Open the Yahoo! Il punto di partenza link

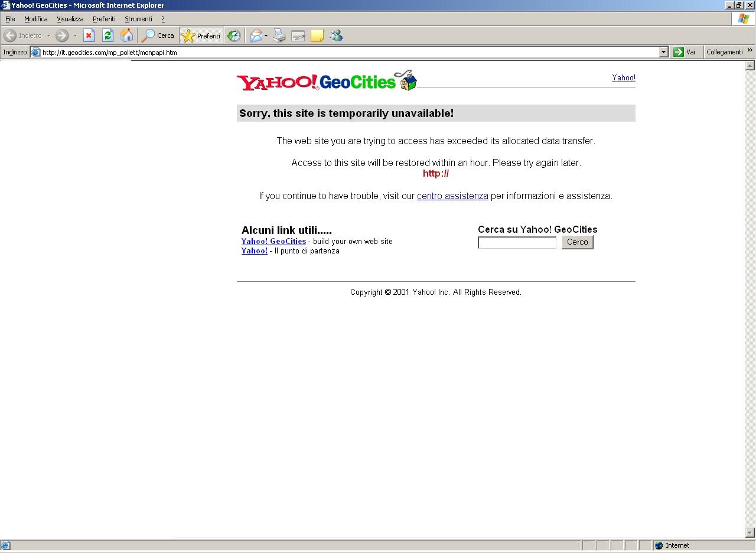pyautogui.click(x=255, y=251)
